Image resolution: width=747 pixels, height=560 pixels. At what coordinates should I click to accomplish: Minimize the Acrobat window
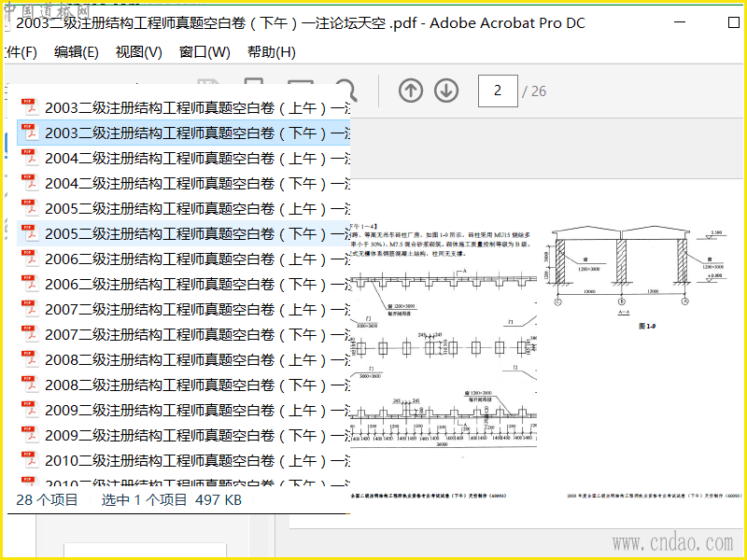coord(680,22)
